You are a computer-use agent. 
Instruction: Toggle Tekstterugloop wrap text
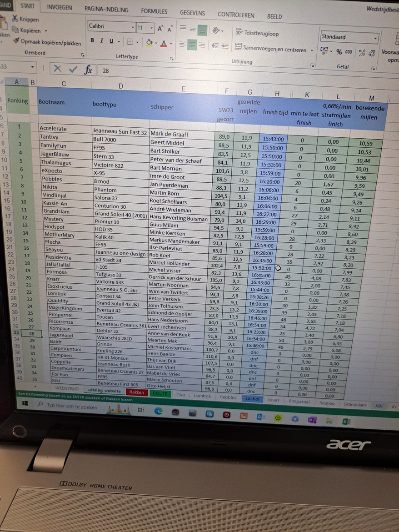[x=257, y=33]
